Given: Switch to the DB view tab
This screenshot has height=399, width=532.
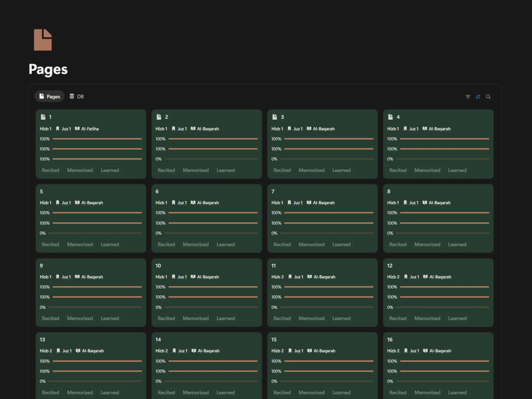Looking at the screenshot, I should point(76,96).
